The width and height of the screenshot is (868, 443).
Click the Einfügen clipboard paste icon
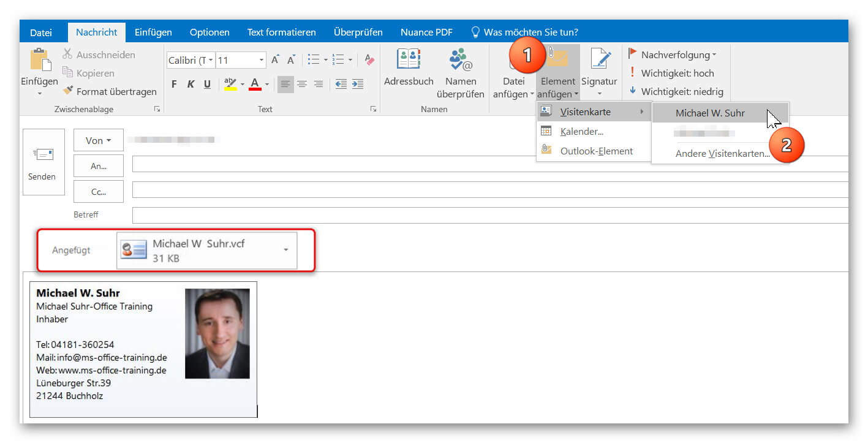40,60
